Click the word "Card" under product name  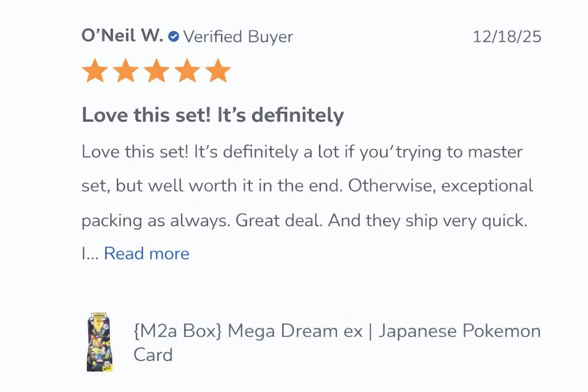[153, 355]
